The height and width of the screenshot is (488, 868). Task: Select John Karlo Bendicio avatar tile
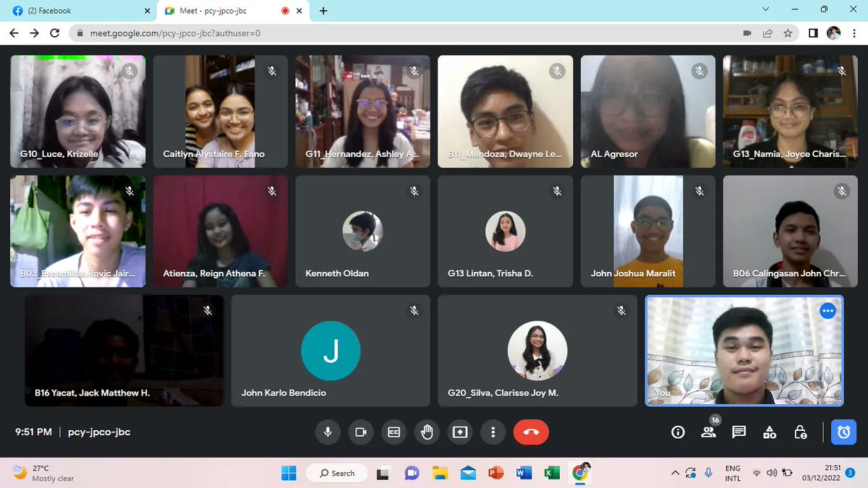point(331,351)
